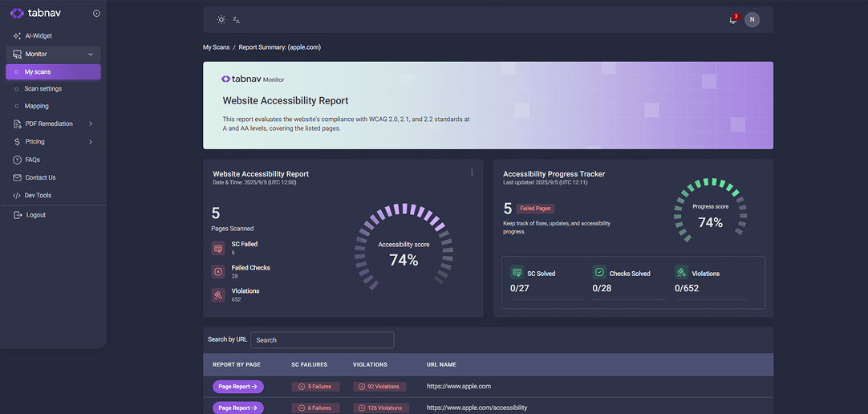Click the Failed Pages badge
Viewport: 868px width, 414px height.
[535, 209]
